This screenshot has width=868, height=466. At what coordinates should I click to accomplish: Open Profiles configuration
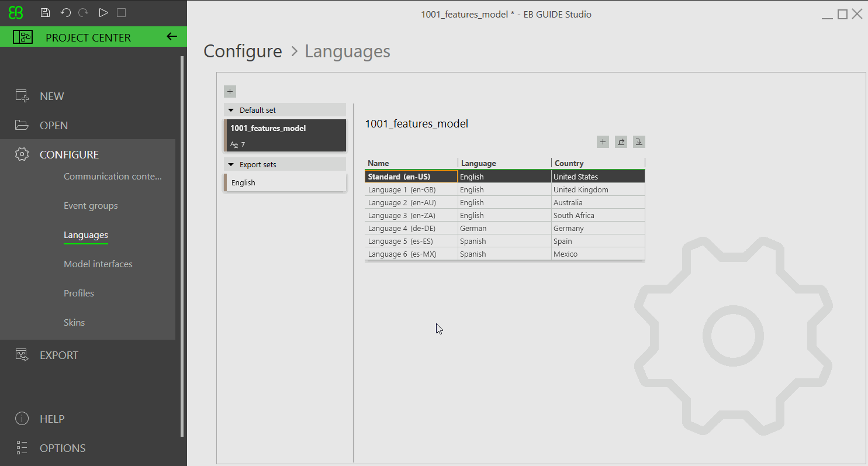click(x=79, y=293)
